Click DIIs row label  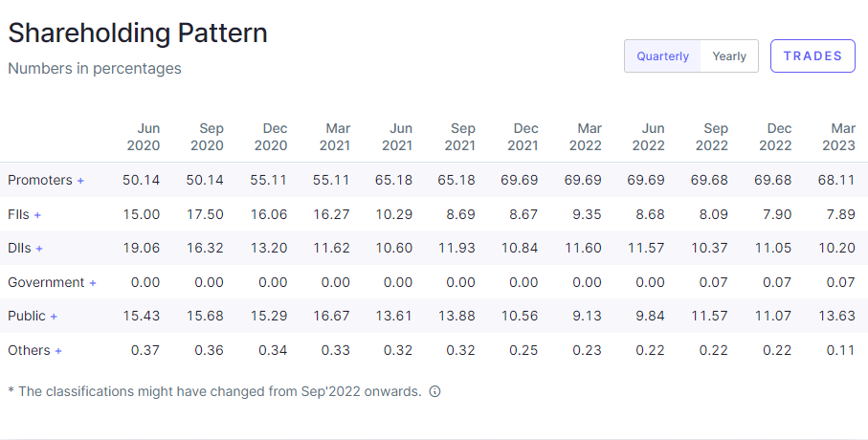19,248
